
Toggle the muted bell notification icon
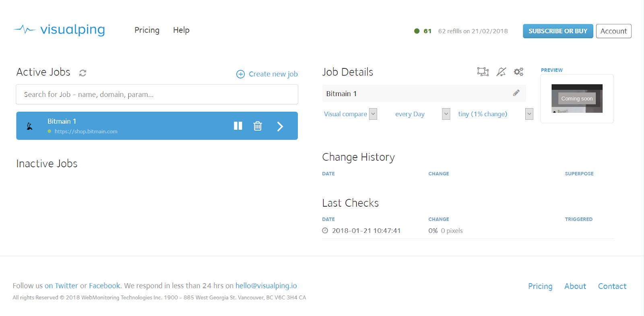coord(501,72)
